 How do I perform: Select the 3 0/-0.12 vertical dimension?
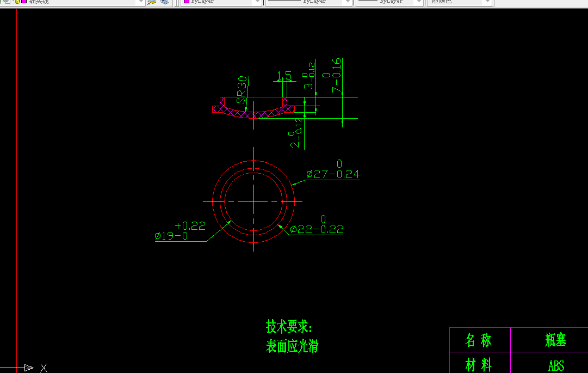click(309, 76)
